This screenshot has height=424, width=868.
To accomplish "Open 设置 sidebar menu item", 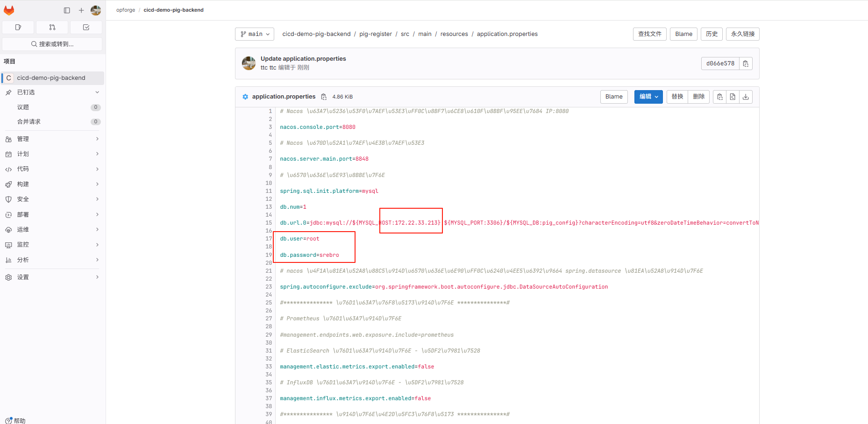I will [23, 277].
